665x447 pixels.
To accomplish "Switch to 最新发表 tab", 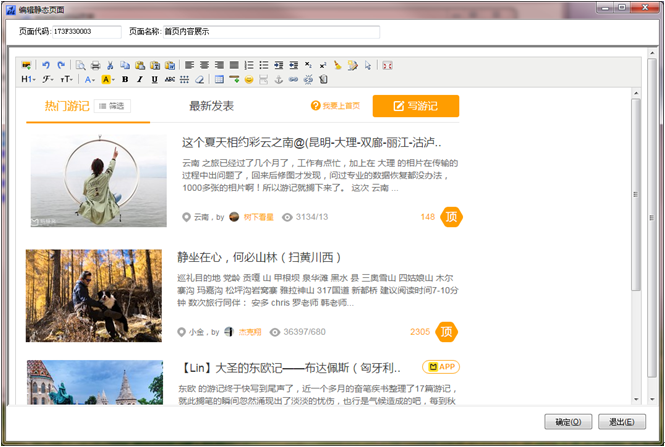I will pyautogui.click(x=212, y=106).
